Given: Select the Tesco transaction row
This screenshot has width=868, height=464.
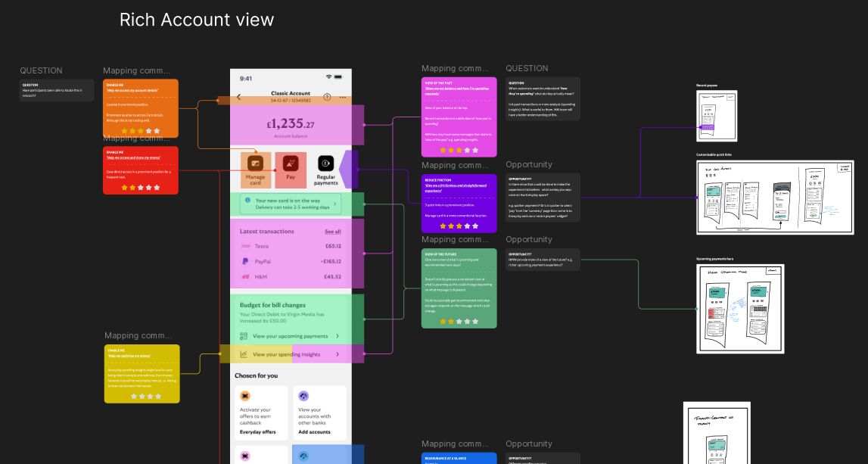Looking at the screenshot, I should (291, 246).
